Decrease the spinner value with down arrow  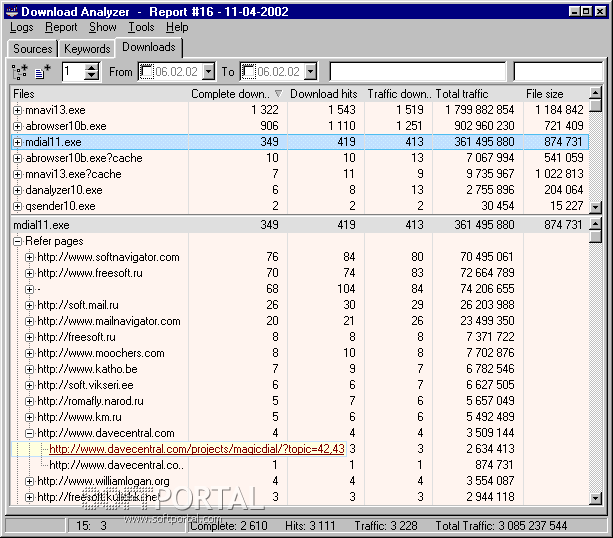[91, 76]
